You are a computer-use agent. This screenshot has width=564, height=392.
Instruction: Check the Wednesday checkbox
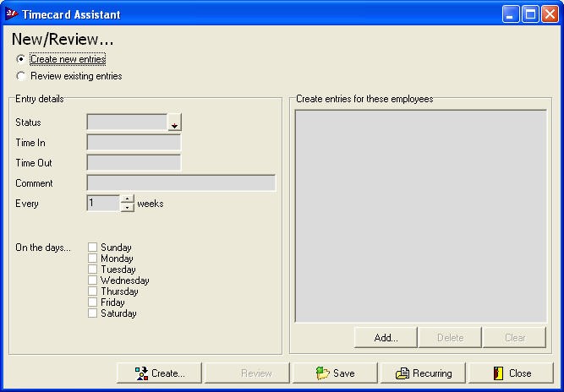tap(93, 280)
